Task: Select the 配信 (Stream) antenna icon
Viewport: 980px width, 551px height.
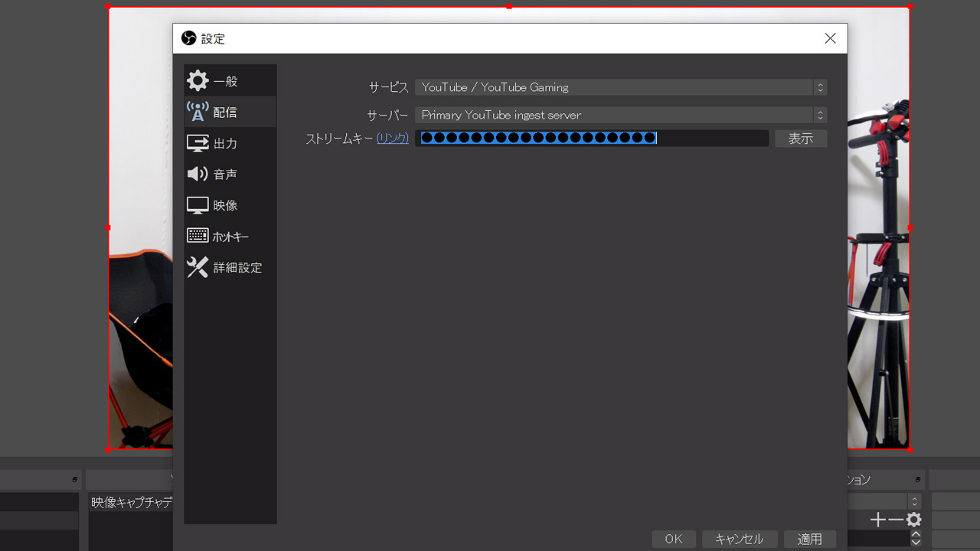Action: point(198,112)
